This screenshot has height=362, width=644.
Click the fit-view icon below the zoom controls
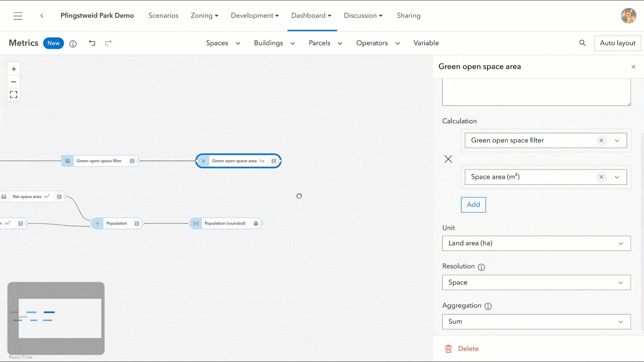[13, 94]
